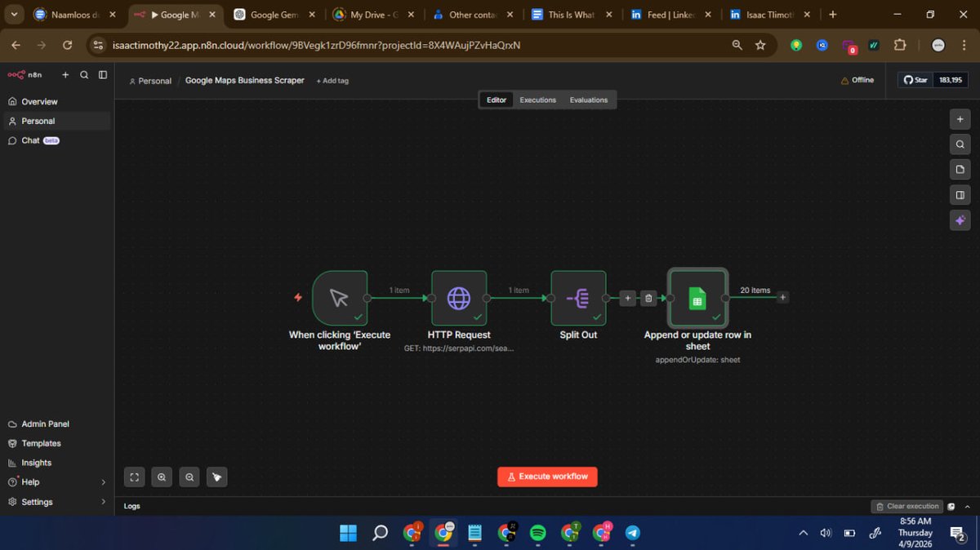Click the Personal breadcrumb link
Image resolution: width=980 pixels, height=550 pixels.
[x=150, y=81]
